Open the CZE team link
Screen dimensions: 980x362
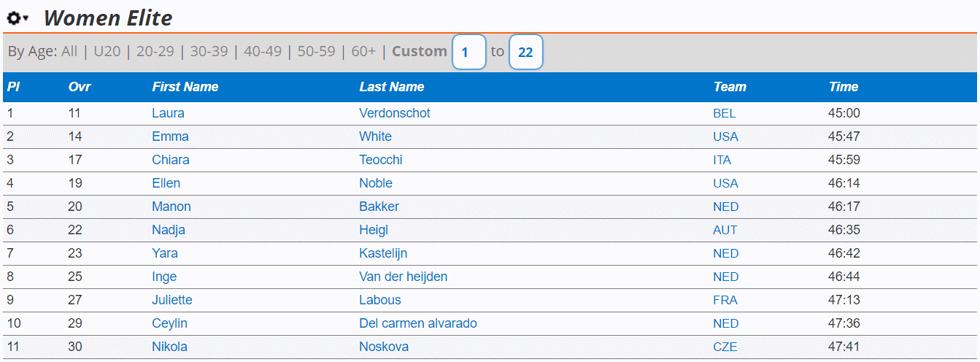point(725,347)
